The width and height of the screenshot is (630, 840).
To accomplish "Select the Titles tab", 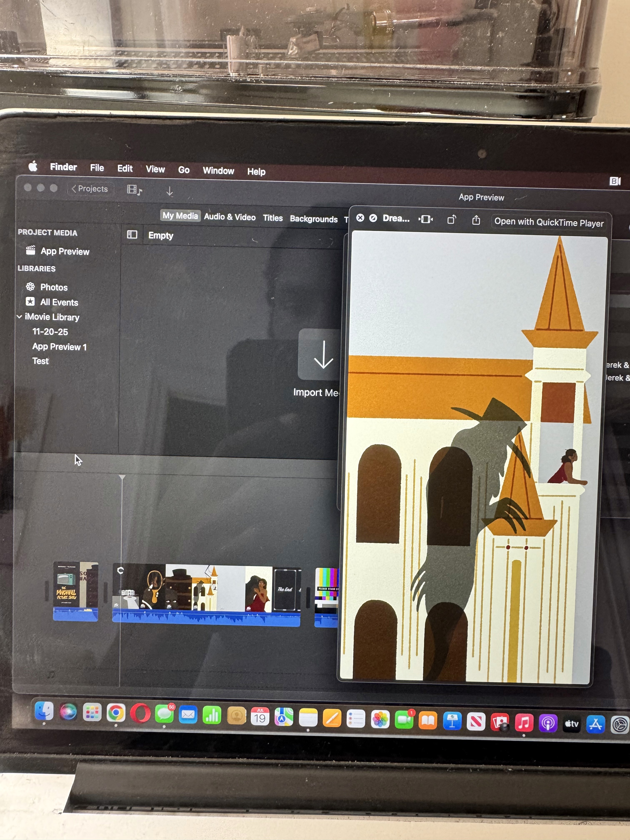I will pyautogui.click(x=273, y=218).
